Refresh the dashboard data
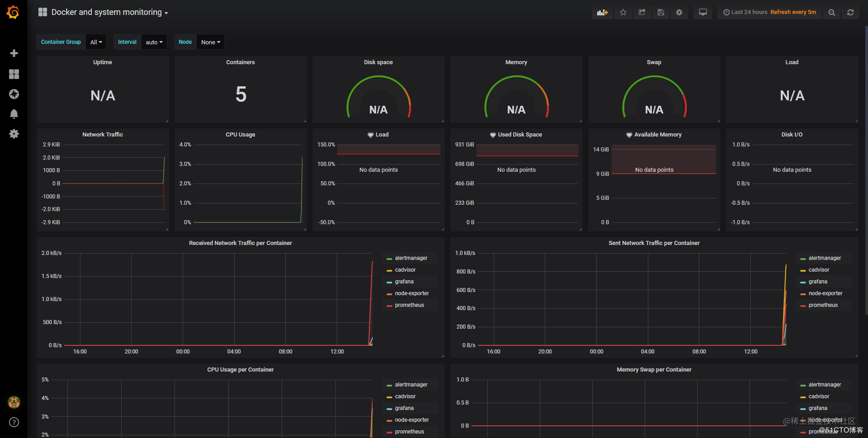The height and width of the screenshot is (438, 868). pos(850,12)
